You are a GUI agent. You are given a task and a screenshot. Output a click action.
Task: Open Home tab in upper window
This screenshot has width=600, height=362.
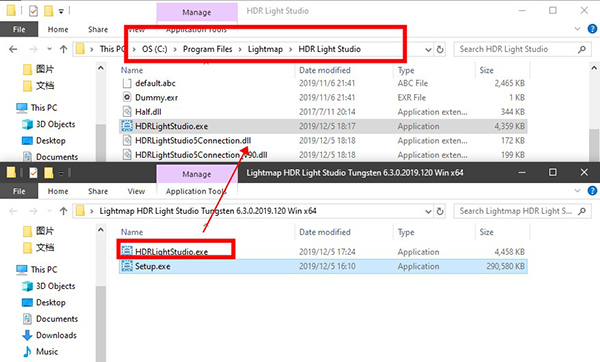tap(58, 29)
